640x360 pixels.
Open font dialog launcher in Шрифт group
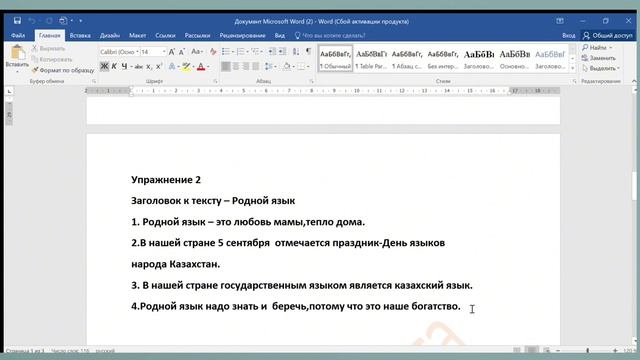coord(215,82)
